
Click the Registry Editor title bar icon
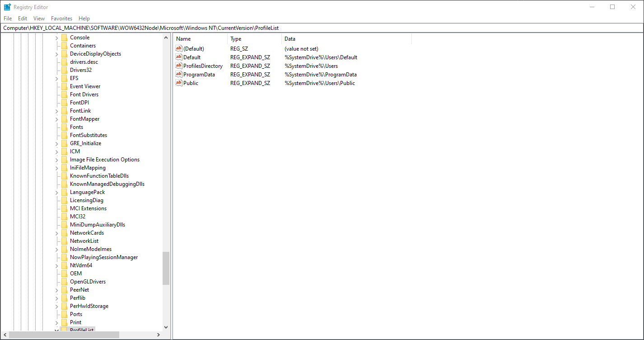(7, 7)
